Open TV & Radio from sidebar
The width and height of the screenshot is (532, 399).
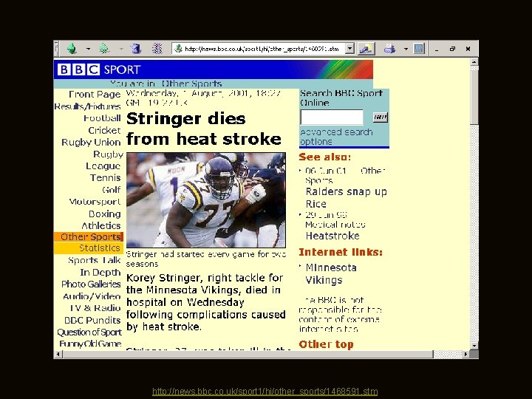pyautogui.click(x=95, y=308)
